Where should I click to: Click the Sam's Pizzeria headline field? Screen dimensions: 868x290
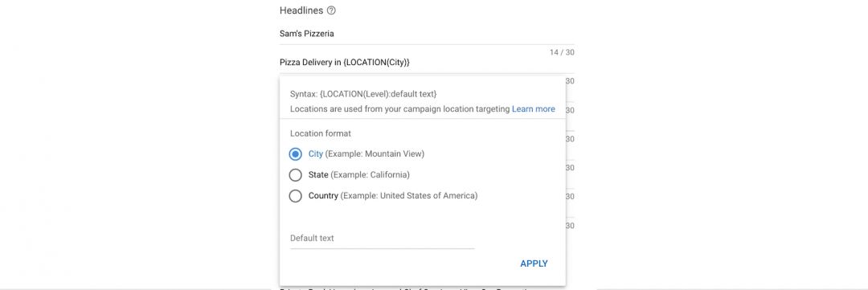pos(427,34)
